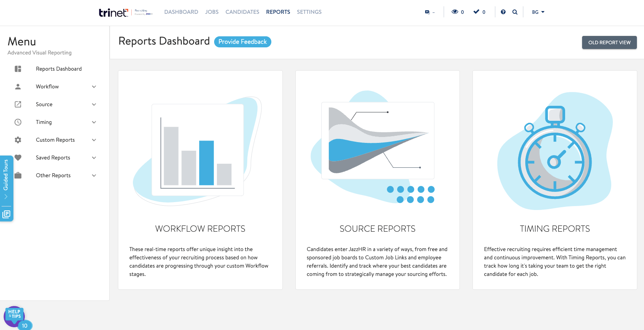Image resolution: width=644 pixels, height=330 pixels.
Task: Click the Timing Reports description text
Action: point(555,262)
